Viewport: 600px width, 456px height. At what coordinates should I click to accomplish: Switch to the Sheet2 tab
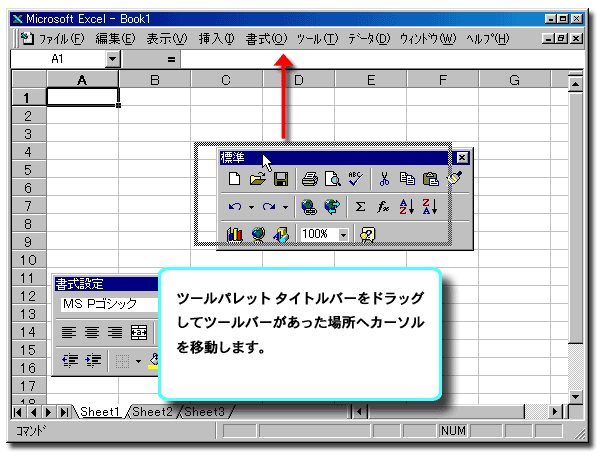click(152, 412)
